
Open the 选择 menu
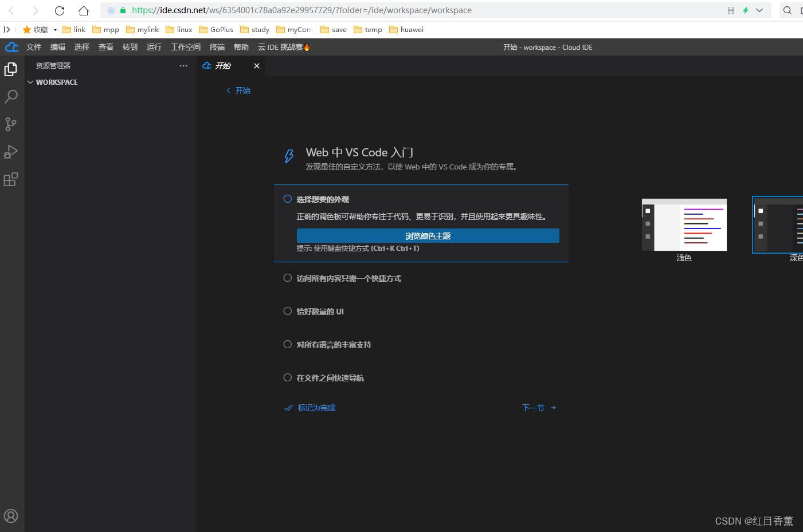pos(82,47)
